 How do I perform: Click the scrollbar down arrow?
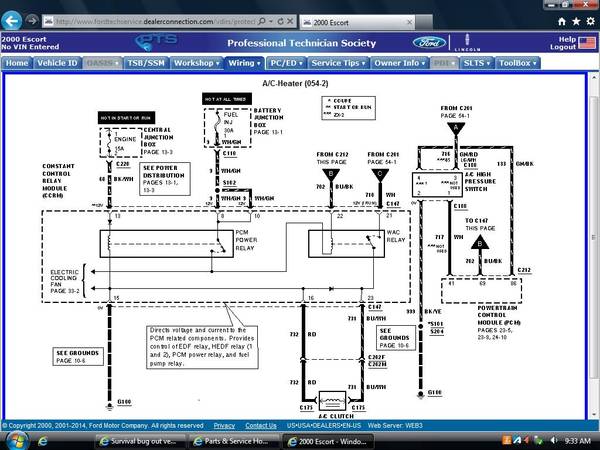point(594,414)
